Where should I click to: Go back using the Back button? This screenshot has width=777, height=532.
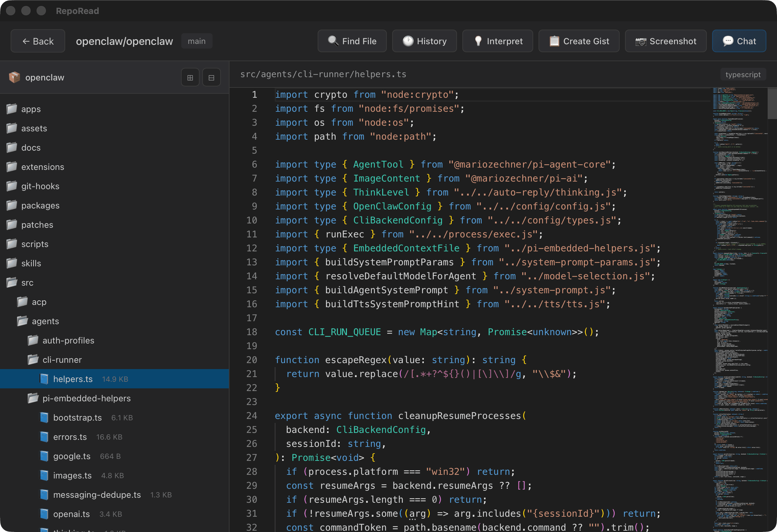pyautogui.click(x=38, y=41)
